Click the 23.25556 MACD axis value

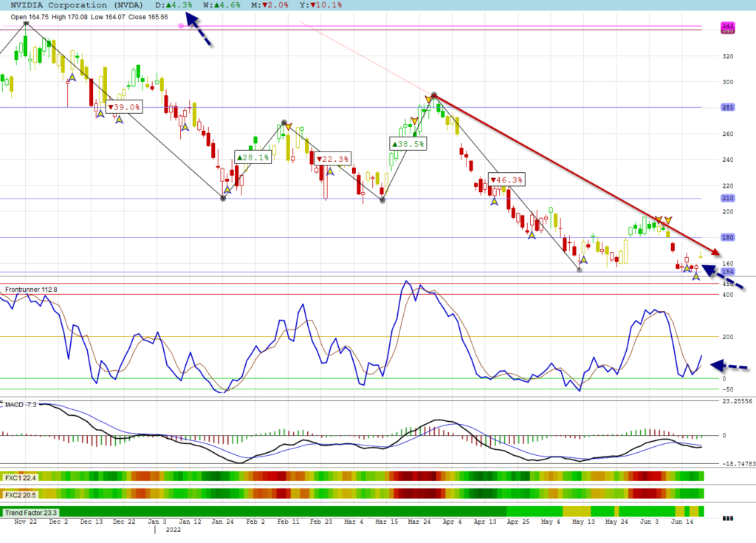[737, 401]
